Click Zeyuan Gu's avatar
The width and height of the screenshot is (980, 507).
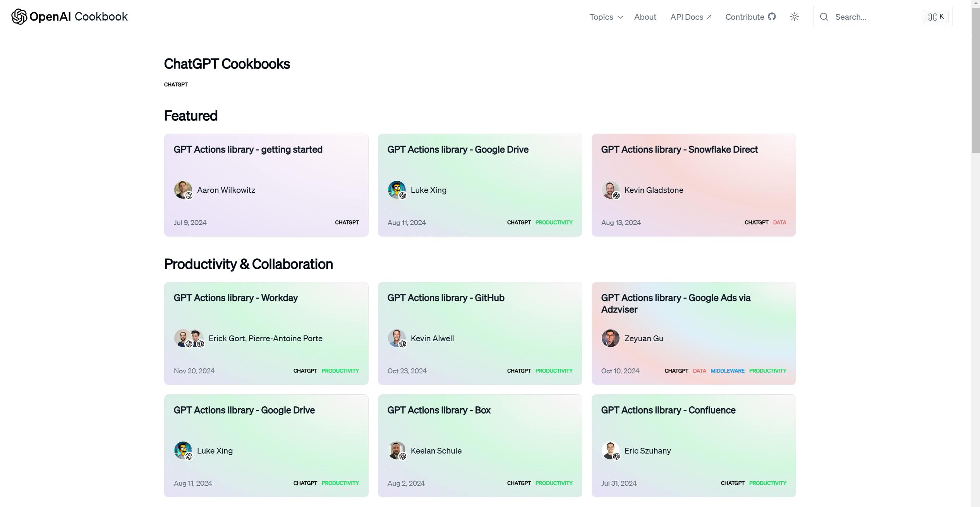tap(610, 338)
